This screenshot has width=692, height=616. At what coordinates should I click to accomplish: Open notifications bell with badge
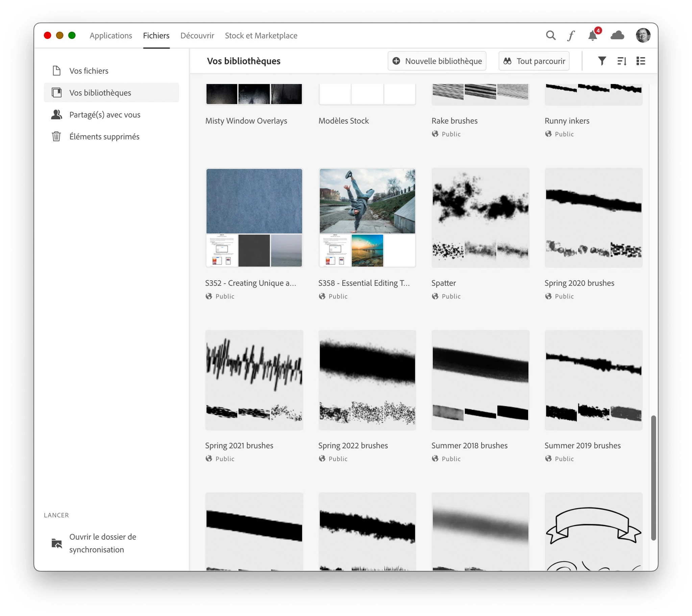(592, 35)
